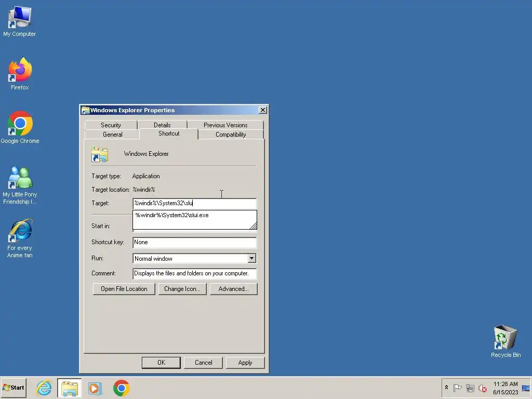532x399 pixels.
Task: Open the For every Anime fan shortcut
Action: 20,238
